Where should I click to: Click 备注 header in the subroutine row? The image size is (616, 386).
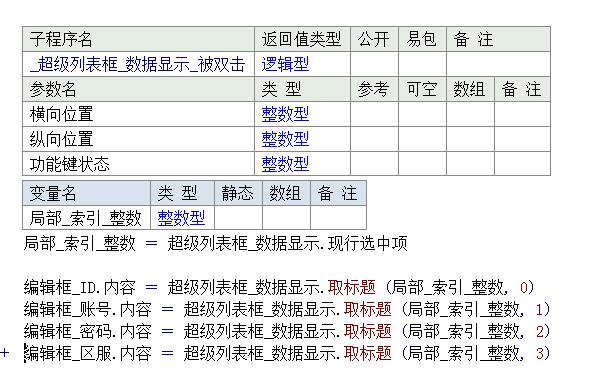tap(498, 39)
